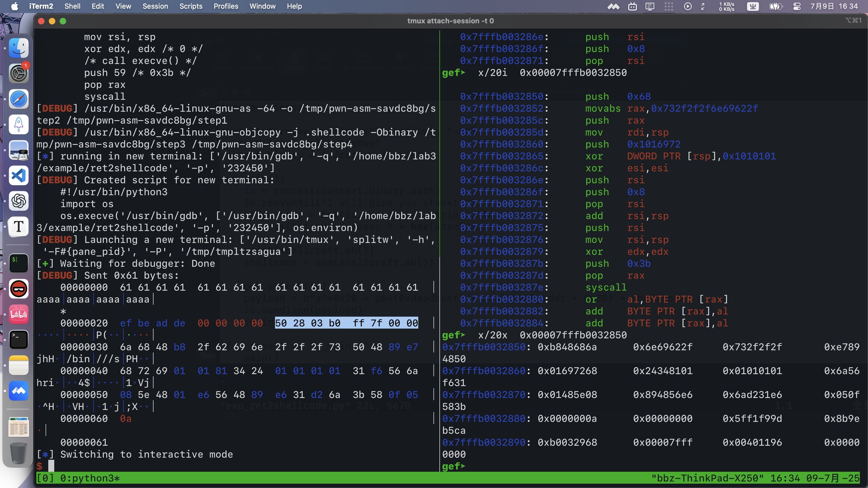Screen dimensions: 868x488
Task: Open Control Center toggles icon in the menu bar
Action: [x=797, y=7]
